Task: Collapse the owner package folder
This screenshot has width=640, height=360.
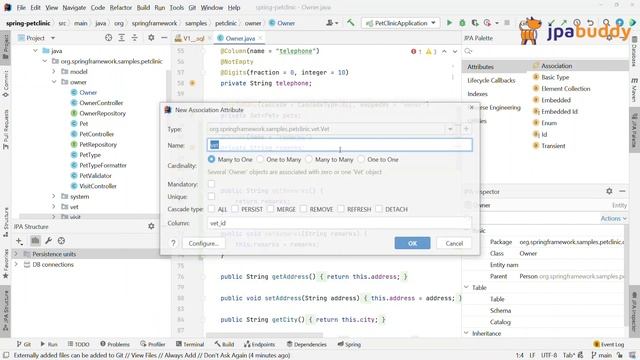Action: pos(54,82)
